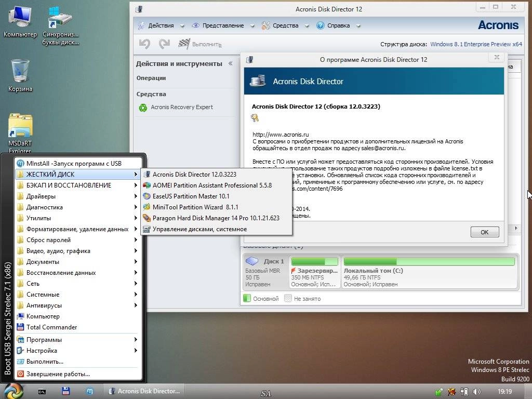Open Total Commander from start menu
The image size is (532, 399).
coord(78,327)
